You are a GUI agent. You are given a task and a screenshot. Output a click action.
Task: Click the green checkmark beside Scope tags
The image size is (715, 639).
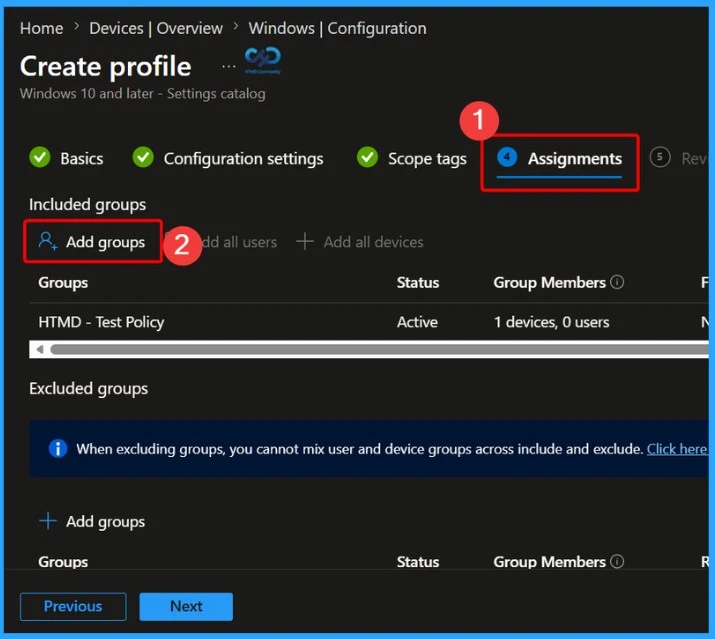point(368,157)
